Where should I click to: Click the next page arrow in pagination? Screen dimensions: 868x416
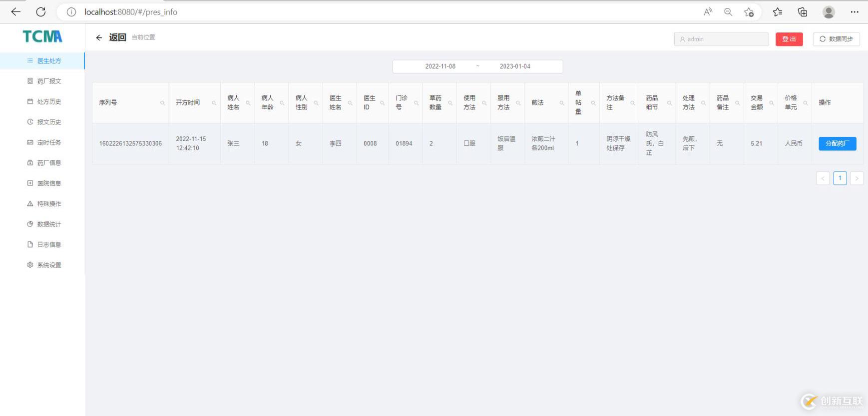point(857,178)
